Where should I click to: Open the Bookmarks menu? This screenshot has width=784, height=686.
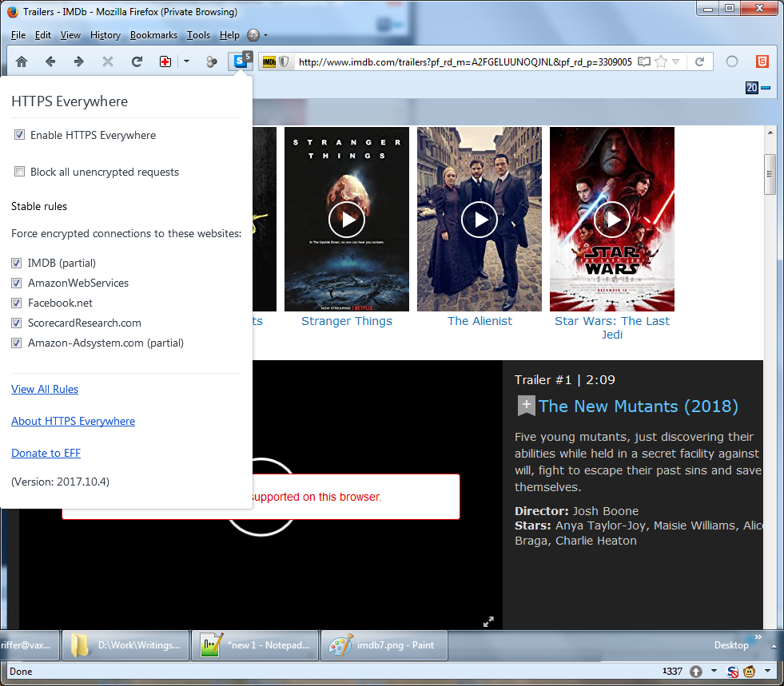point(153,35)
